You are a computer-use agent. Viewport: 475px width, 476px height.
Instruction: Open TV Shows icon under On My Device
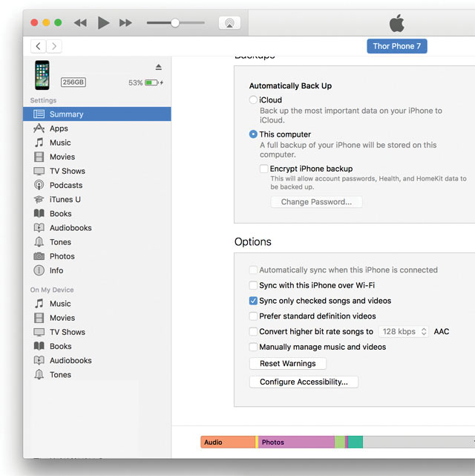coord(39,332)
